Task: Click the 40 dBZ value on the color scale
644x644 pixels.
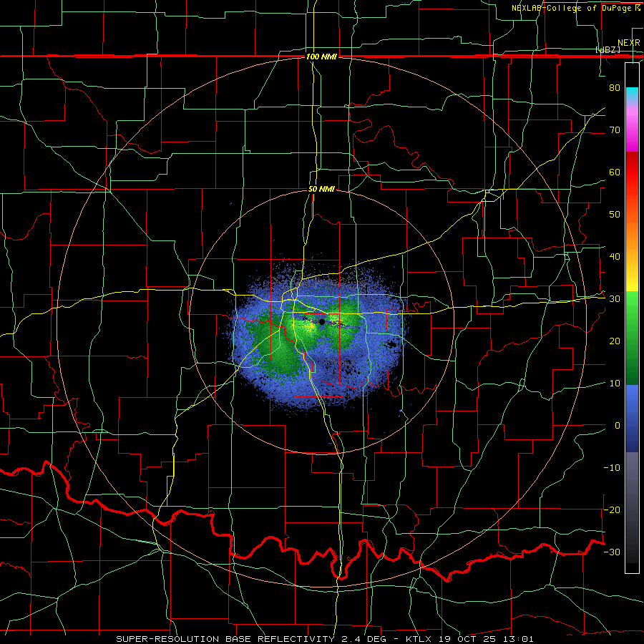Action: click(615, 257)
